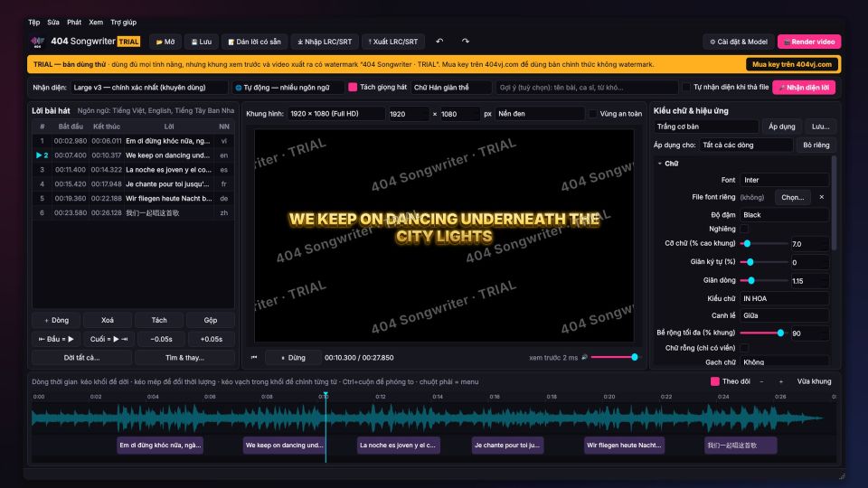Toggle Chữ rỗng (chỉ có viền) checkbox
This screenshot has height=488, width=868.
pos(744,347)
